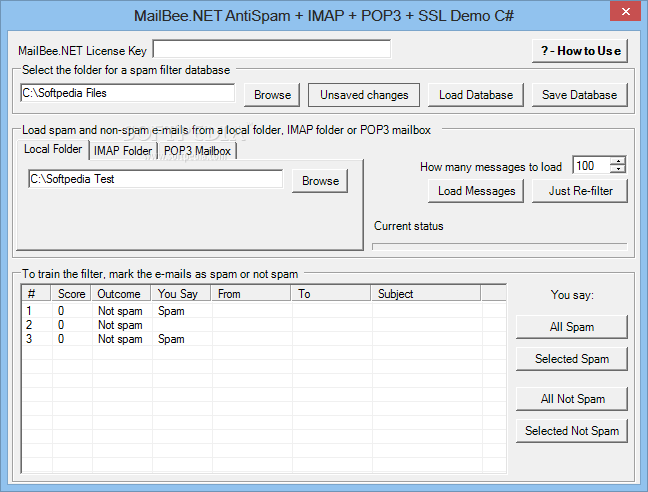Click Just Re-filter

(x=579, y=191)
